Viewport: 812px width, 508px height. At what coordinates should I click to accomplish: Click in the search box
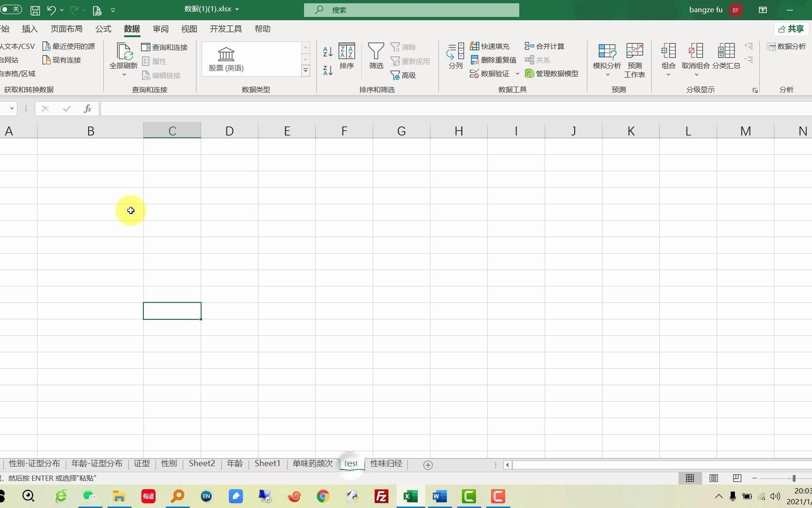coord(411,10)
